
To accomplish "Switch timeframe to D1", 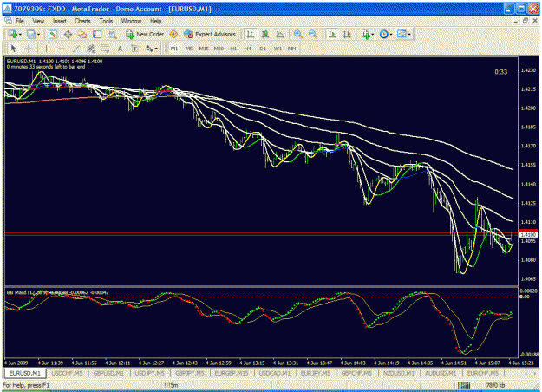I will coord(263,49).
